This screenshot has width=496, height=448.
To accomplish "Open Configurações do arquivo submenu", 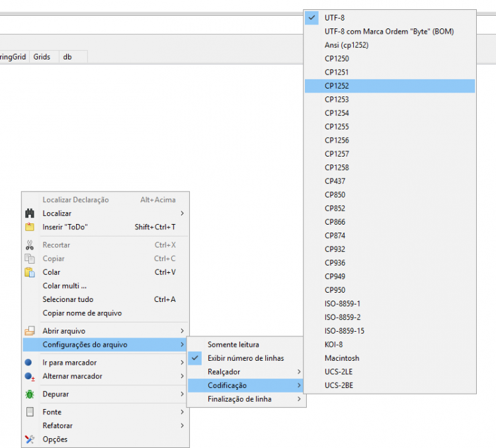I will click(105, 345).
